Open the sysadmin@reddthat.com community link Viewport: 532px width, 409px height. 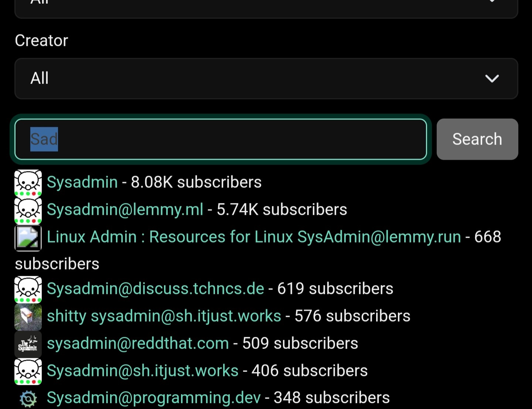click(137, 344)
